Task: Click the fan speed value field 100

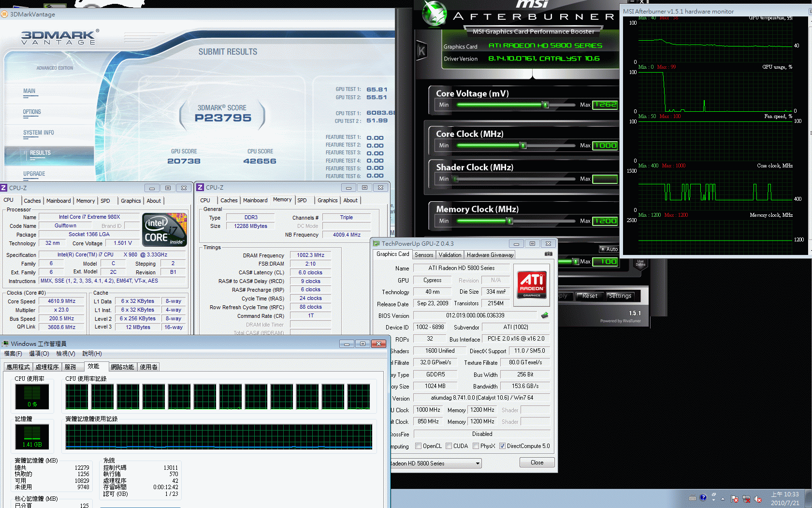Action: [605, 262]
